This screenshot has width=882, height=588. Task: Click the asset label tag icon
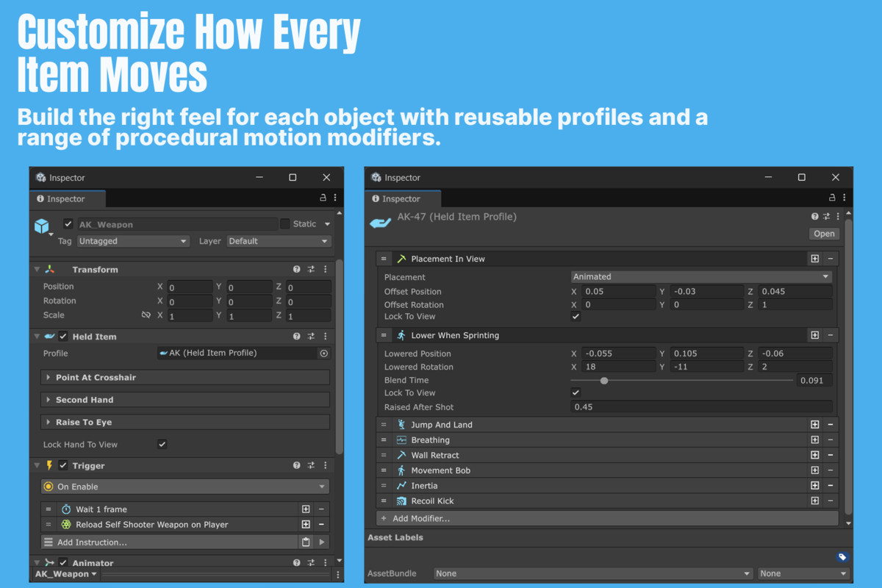(842, 557)
